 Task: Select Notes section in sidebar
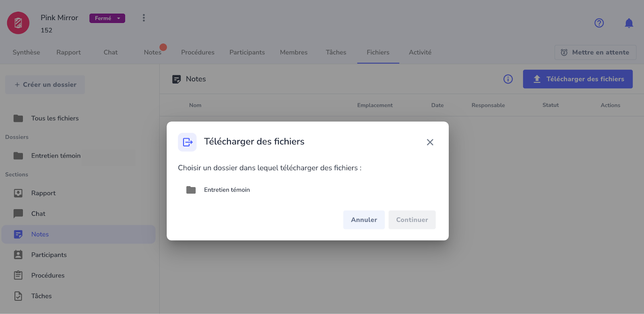[78, 234]
